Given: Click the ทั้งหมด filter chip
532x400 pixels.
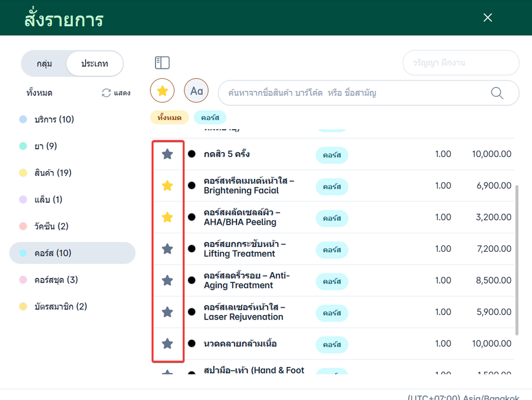Looking at the screenshot, I should point(169,118).
